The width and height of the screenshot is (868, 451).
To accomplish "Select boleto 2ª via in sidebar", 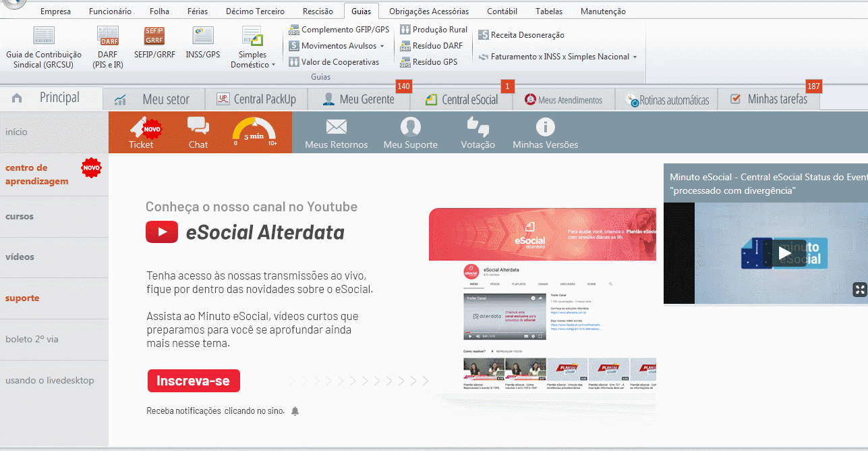I will 54,340.
